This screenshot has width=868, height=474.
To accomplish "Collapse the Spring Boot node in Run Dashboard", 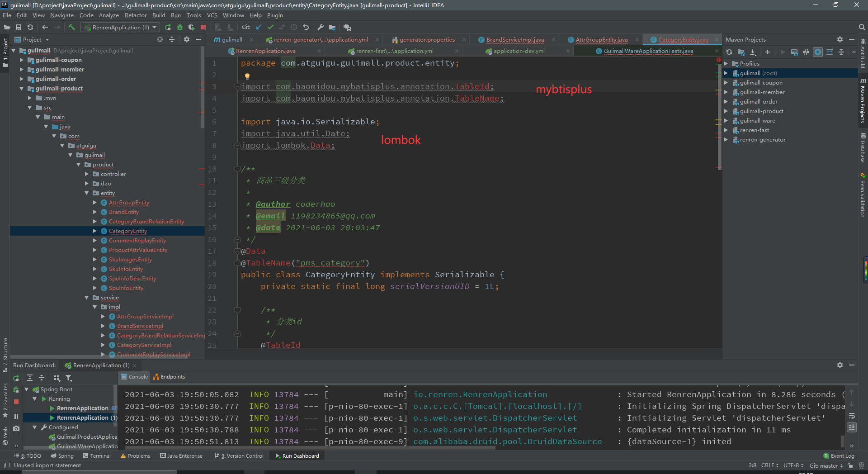I will pyautogui.click(x=26, y=389).
